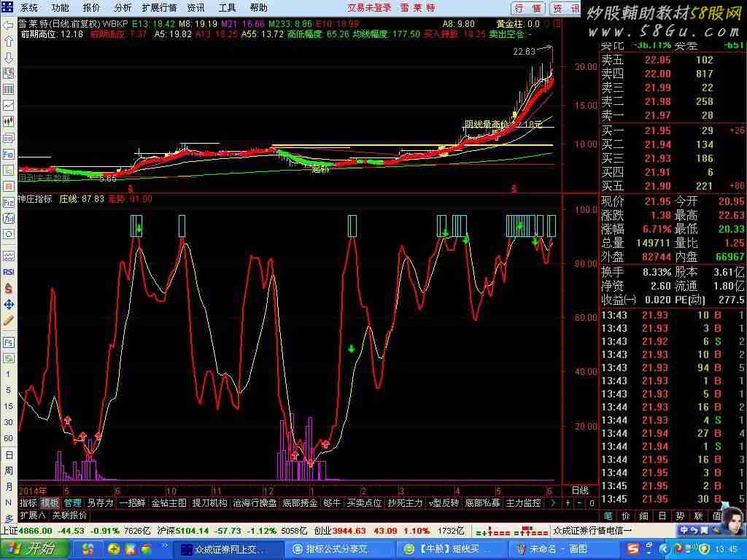Click 另存为 in indicator tab bar
The height and width of the screenshot is (560, 747).
[100, 502]
